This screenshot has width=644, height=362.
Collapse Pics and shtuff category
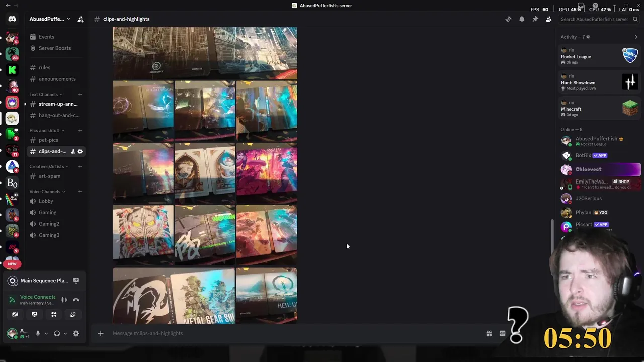click(47, 130)
